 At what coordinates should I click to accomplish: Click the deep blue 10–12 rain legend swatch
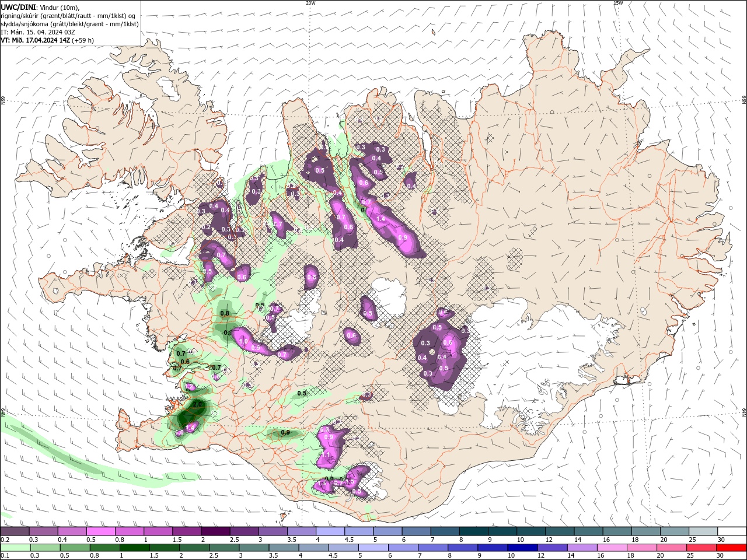(521, 548)
